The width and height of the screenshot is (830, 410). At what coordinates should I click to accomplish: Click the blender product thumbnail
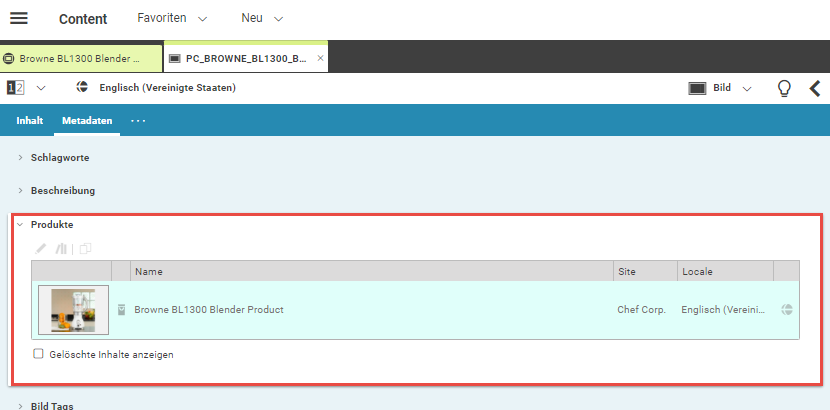point(73,310)
